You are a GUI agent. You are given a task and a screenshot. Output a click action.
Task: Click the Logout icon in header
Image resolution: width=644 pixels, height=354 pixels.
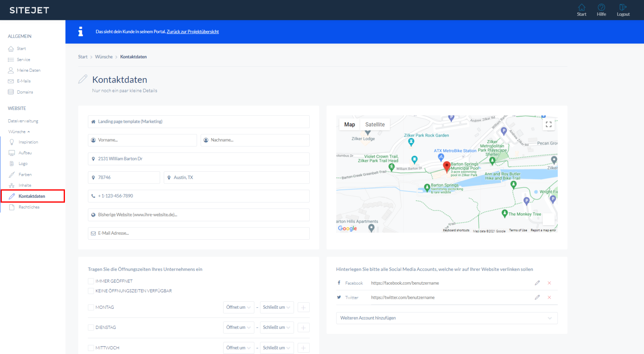pyautogui.click(x=623, y=7)
